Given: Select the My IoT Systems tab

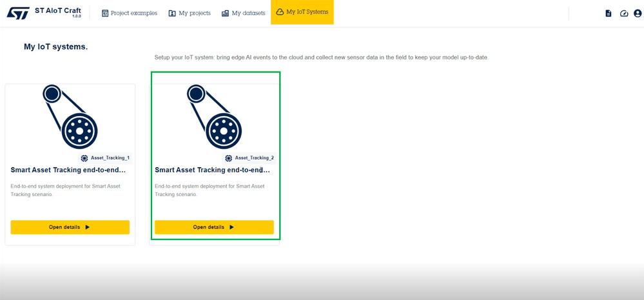Looking at the screenshot, I should (302, 12).
